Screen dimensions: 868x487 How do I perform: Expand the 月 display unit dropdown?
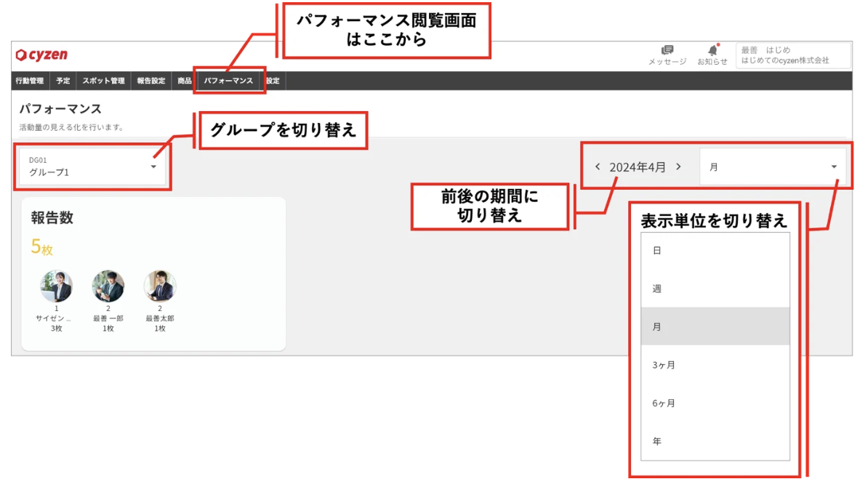773,166
